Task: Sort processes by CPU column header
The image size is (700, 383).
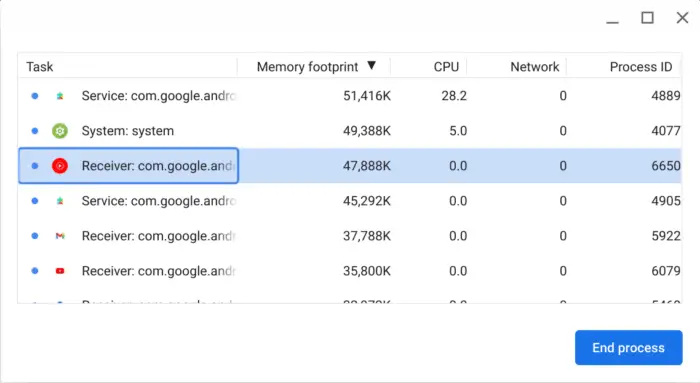Action: point(446,67)
